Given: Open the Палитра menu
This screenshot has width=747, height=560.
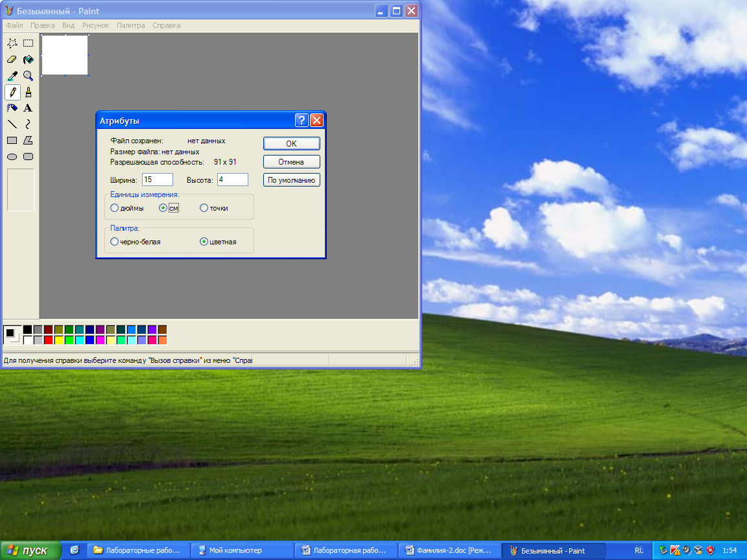Looking at the screenshot, I should tap(131, 25).
